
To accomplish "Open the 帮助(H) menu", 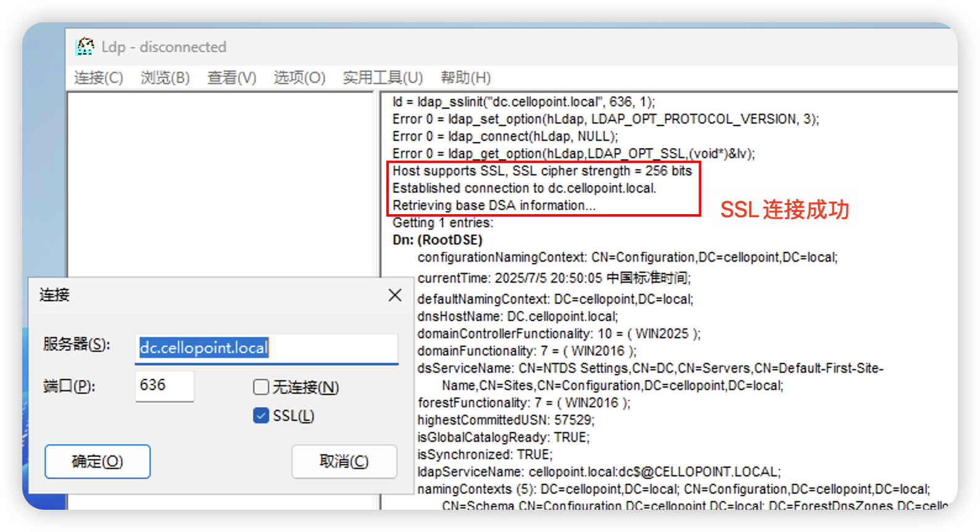I will (x=465, y=78).
